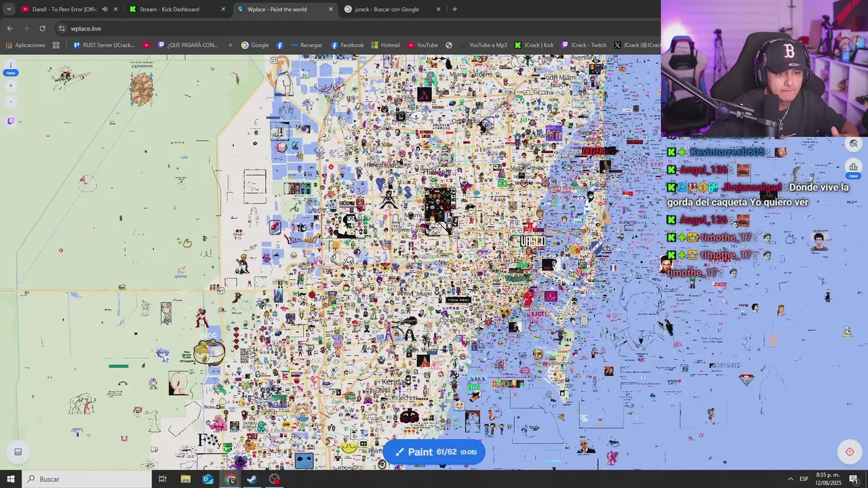The height and width of the screenshot is (488, 868).
Task: Expand the tab search dropdown arrow
Action: coord(8,9)
